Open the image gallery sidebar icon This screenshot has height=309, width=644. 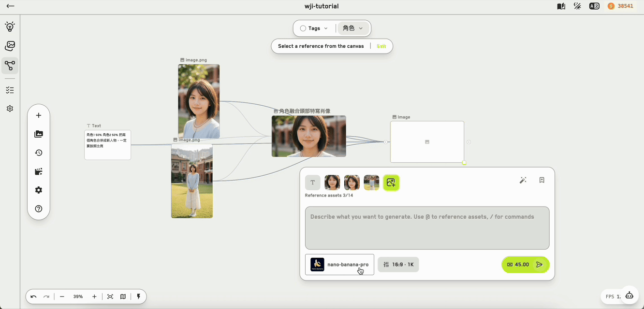point(10,46)
